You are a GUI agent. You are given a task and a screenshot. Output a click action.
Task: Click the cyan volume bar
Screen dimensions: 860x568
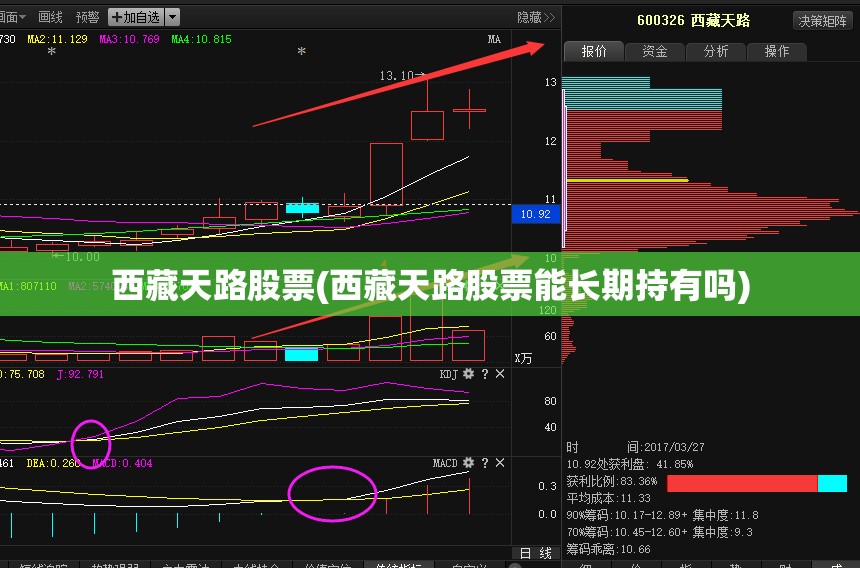click(x=301, y=354)
